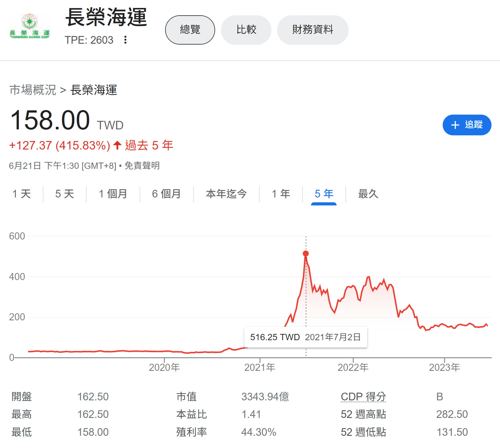Select the 1 天 time range

[22, 194]
